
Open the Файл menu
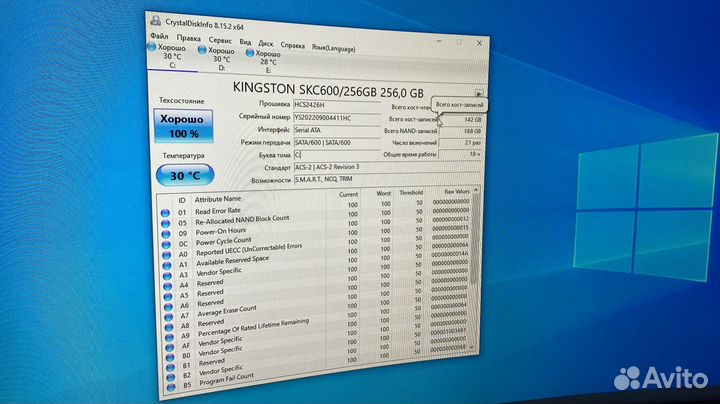coord(159,36)
